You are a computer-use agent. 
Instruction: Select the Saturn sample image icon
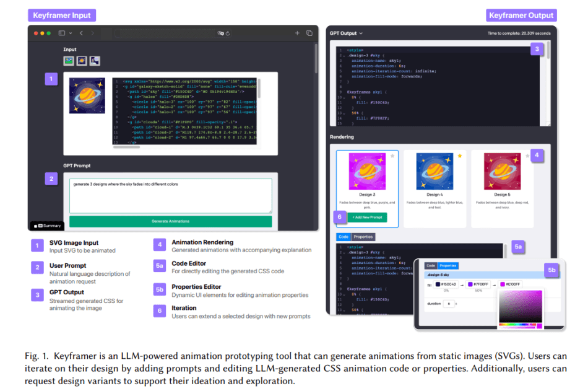[x=82, y=61]
